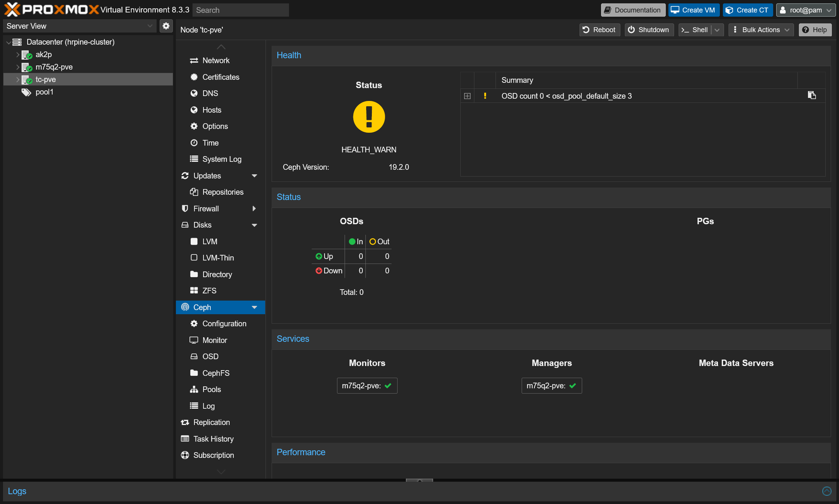
Task: Click the CephFS folder icon
Action: [194, 373]
